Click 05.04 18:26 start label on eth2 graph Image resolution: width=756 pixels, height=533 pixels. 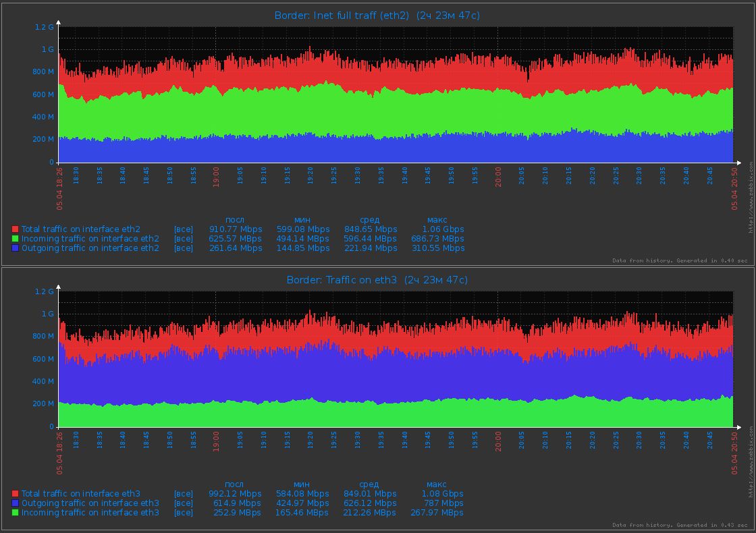tap(59, 188)
